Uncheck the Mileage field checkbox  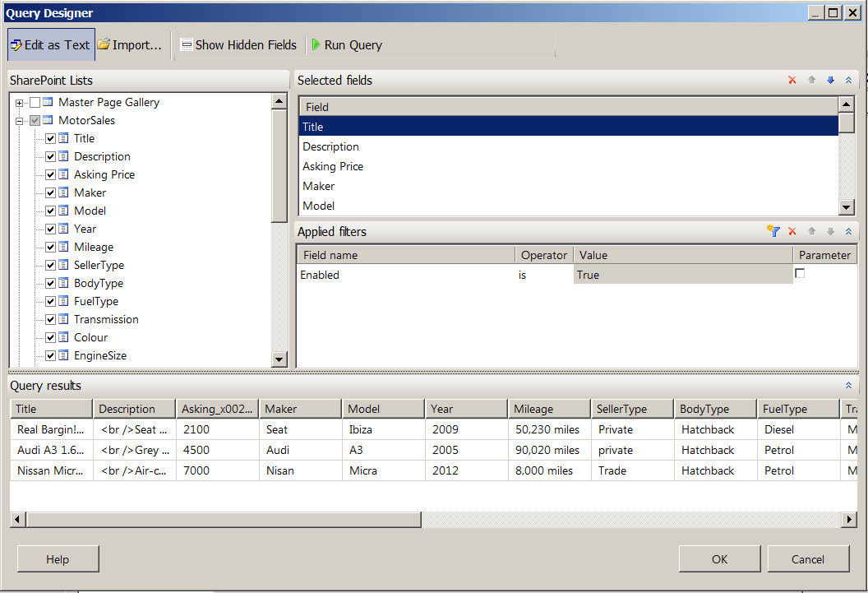pyautogui.click(x=50, y=247)
